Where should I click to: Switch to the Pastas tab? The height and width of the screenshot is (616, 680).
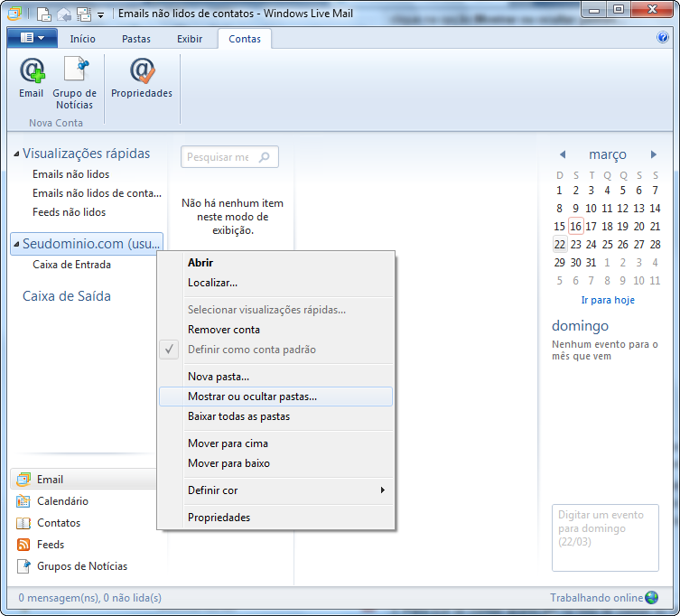(136, 39)
